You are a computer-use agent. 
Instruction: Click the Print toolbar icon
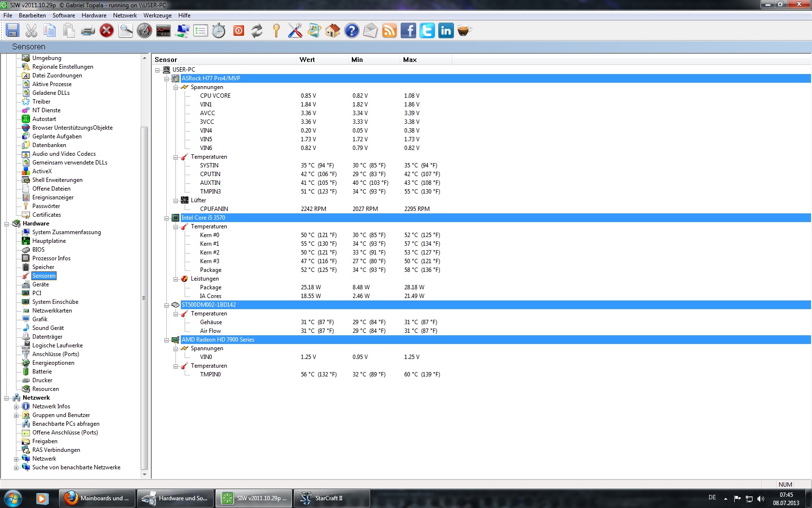tap(88, 30)
